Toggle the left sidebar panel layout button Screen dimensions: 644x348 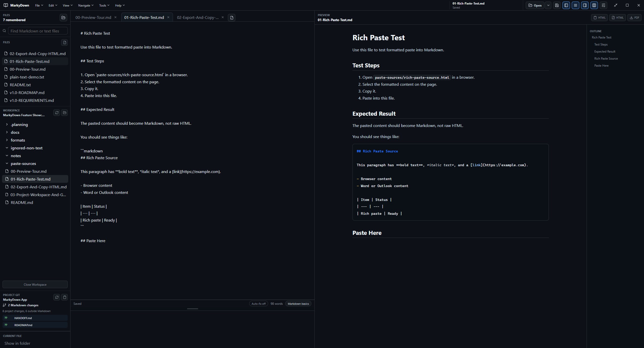pyautogui.click(x=566, y=5)
